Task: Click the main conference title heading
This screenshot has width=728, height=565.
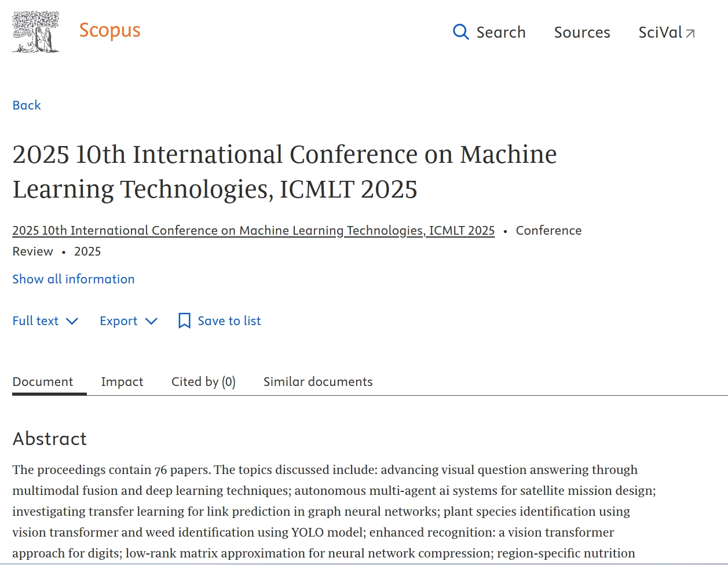Action: point(284,172)
